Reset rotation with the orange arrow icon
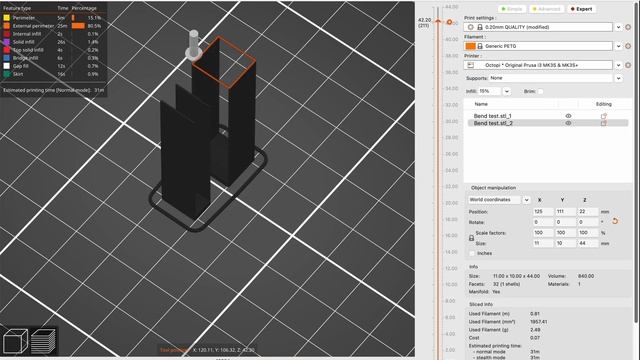 point(615,221)
